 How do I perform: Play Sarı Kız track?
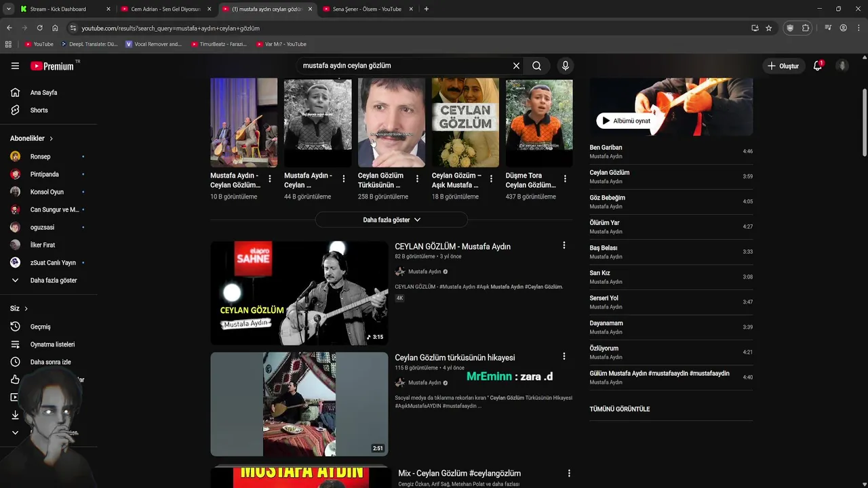[671, 277]
